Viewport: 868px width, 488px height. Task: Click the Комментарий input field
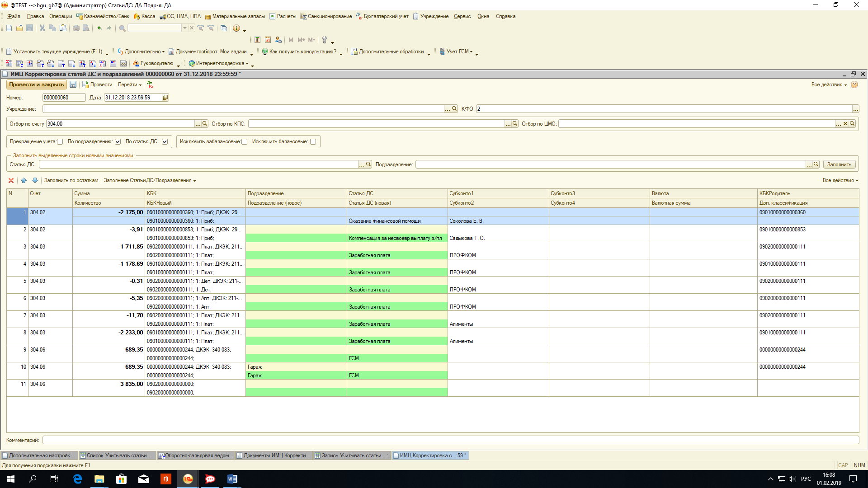(450, 440)
